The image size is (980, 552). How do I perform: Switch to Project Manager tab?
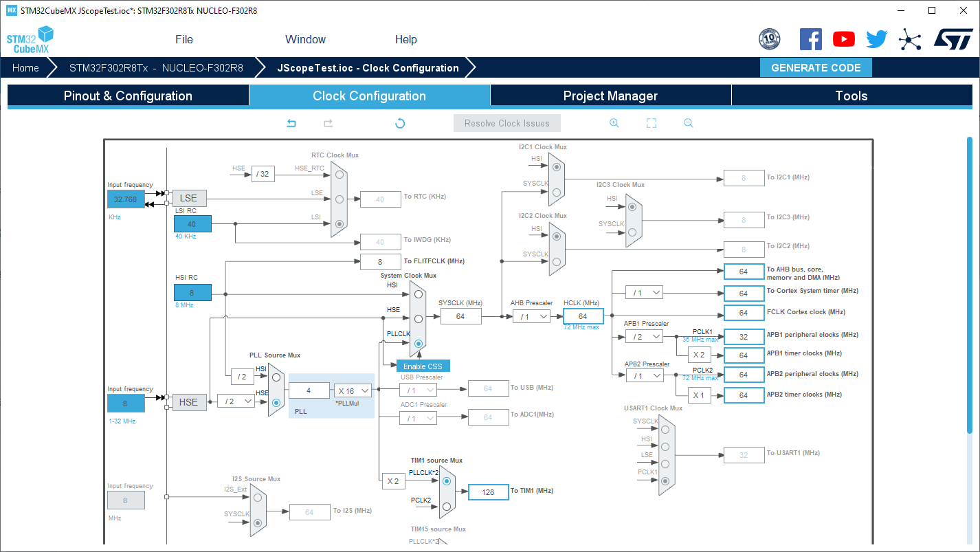tap(610, 96)
